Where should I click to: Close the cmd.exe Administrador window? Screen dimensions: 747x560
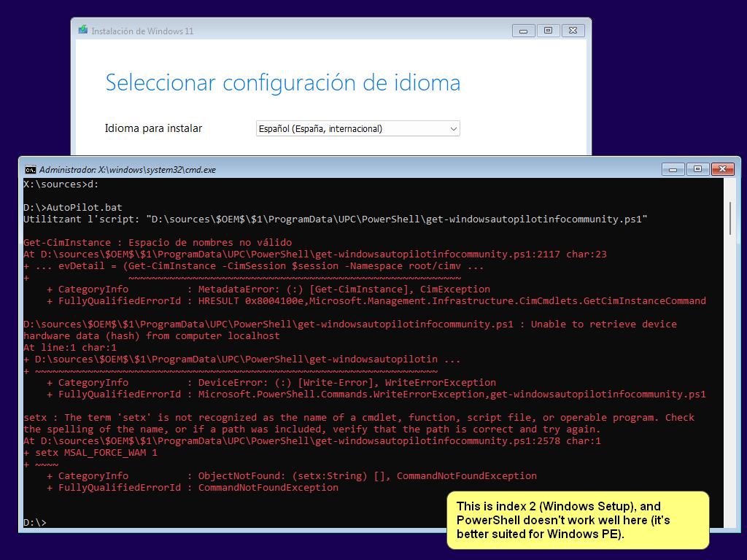tap(723, 169)
